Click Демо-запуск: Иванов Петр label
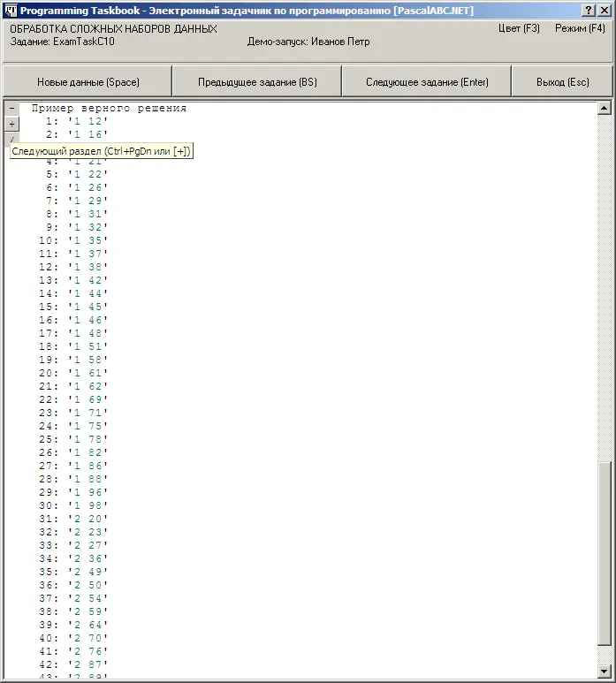Screen dimensions: 616x683 pos(308,42)
